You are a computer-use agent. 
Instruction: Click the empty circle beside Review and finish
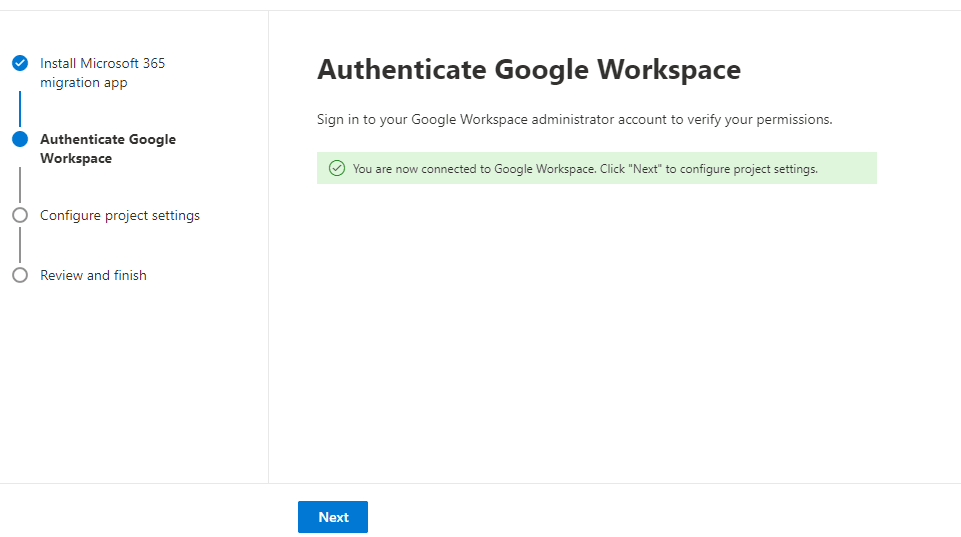pos(20,275)
